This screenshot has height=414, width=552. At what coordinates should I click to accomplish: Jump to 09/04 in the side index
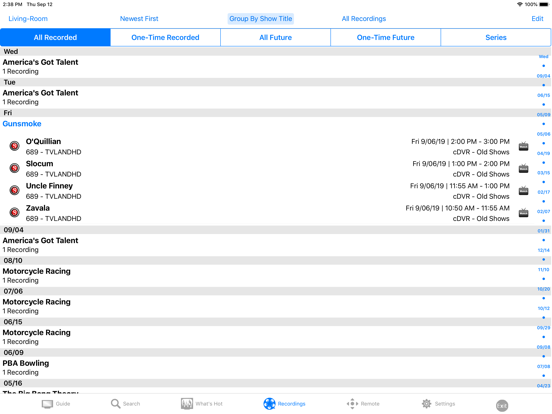(x=543, y=76)
